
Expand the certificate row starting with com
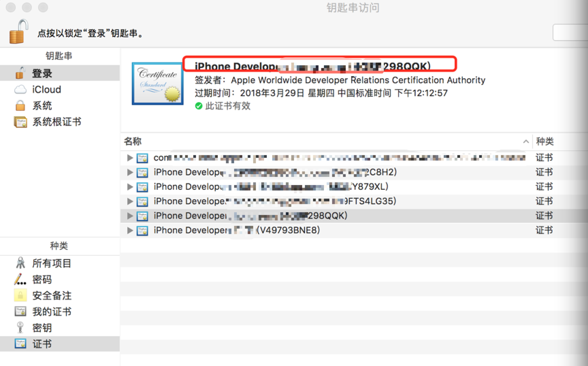130,157
